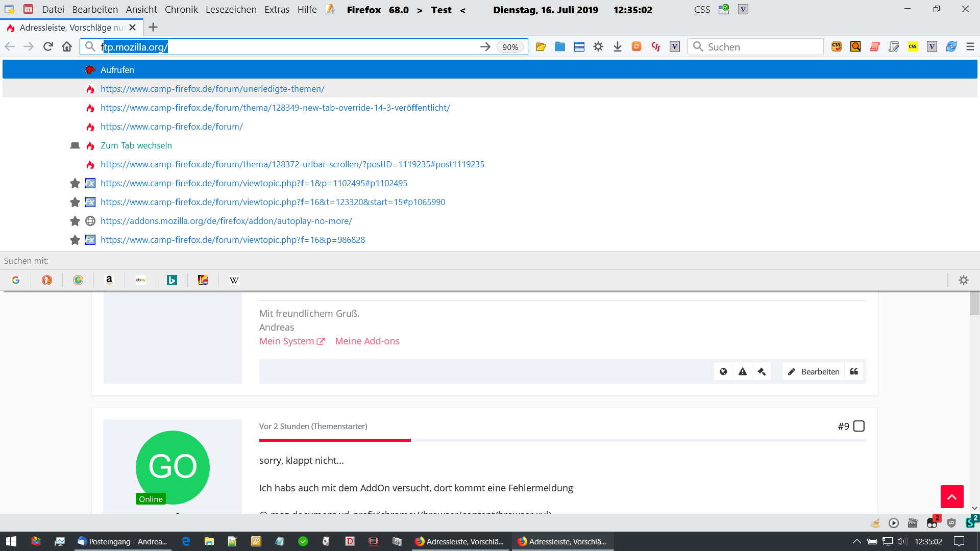This screenshot has height=551, width=980.
Task: Select the autoplay-no-more addon suggestion
Action: 226,221
